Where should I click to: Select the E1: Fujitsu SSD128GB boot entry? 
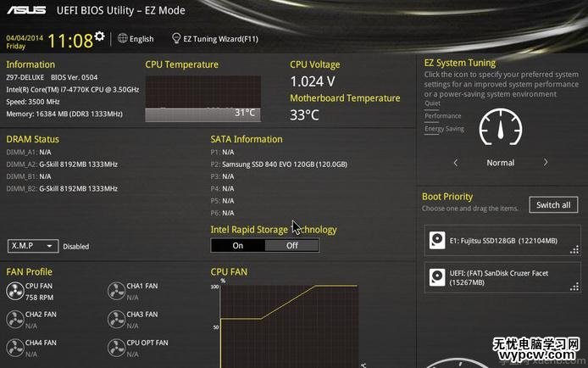click(x=502, y=241)
